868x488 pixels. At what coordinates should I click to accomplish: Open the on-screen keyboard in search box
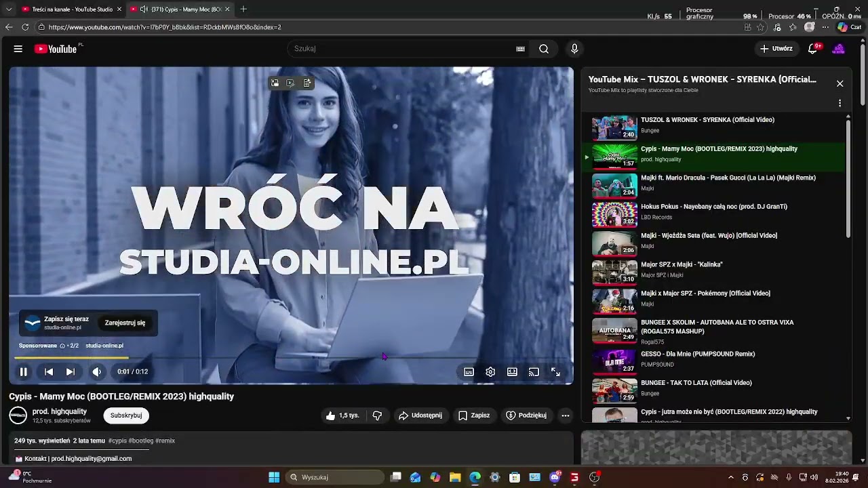pyautogui.click(x=520, y=49)
